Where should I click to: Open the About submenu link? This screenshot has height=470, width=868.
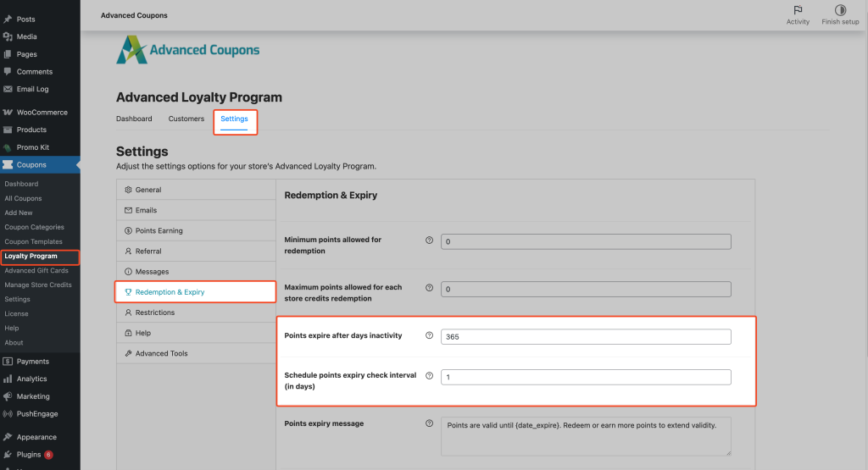pyautogui.click(x=14, y=343)
